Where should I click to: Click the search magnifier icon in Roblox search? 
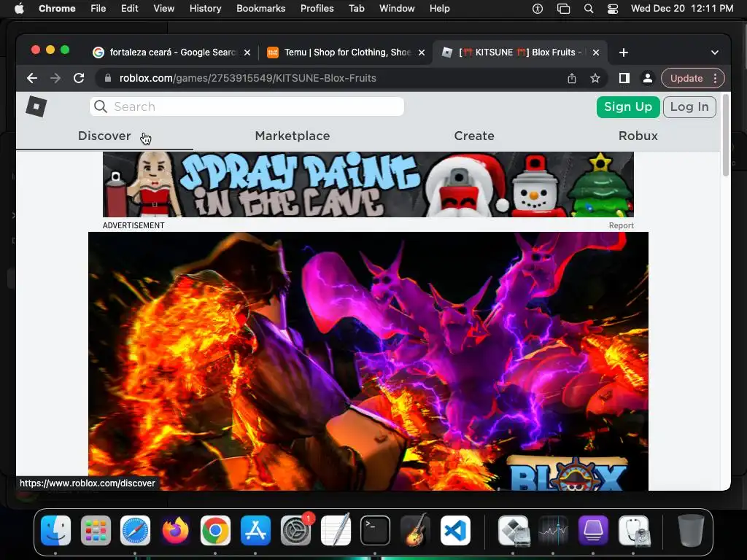[101, 106]
